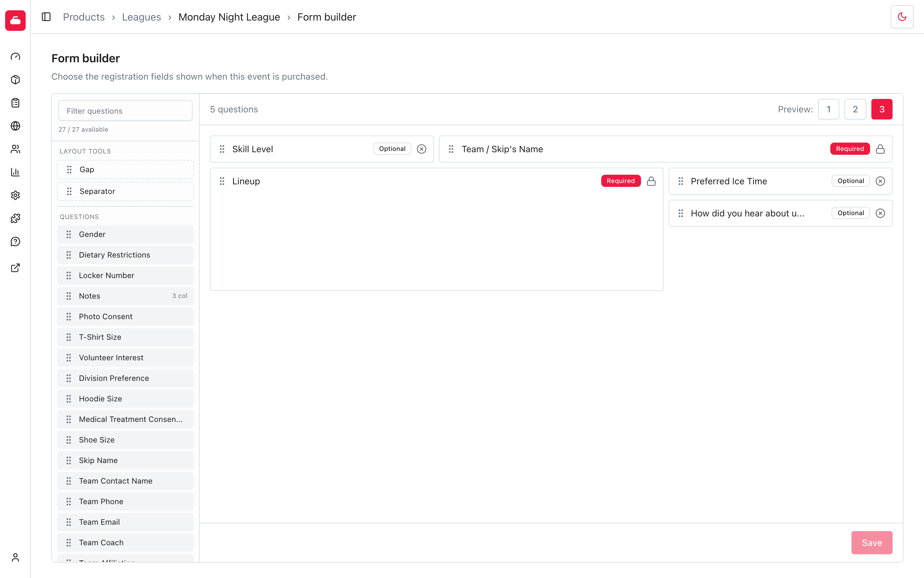Screen dimensions: 924x578
Task: Go to Products breadcrumb
Action: [x=84, y=17]
